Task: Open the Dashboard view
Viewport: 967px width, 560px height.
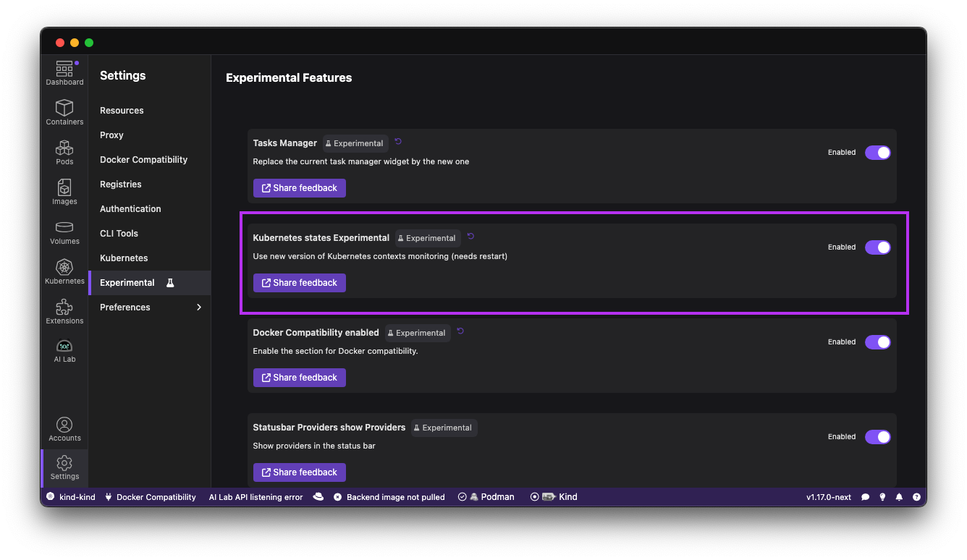Action: click(x=64, y=73)
